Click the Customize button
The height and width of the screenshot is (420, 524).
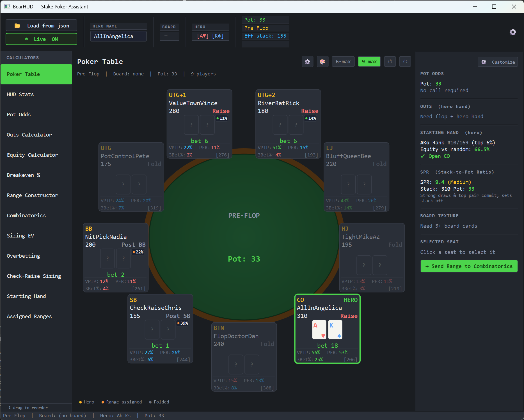pyautogui.click(x=498, y=62)
